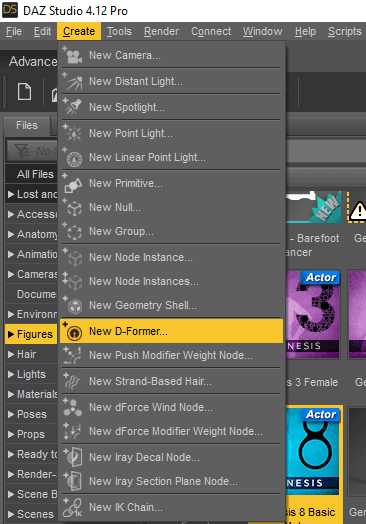This screenshot has height=524, width=366.
Task: Choose New Strand-Based Hair... entry
Action: (x=171, y=381)
